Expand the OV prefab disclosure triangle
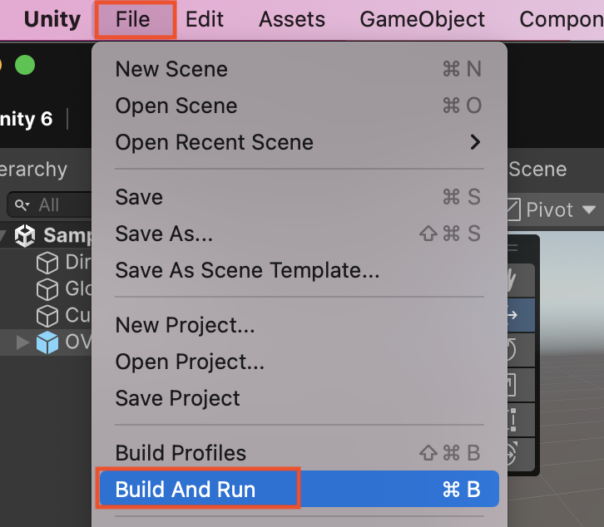 click(x=23, y=342)
